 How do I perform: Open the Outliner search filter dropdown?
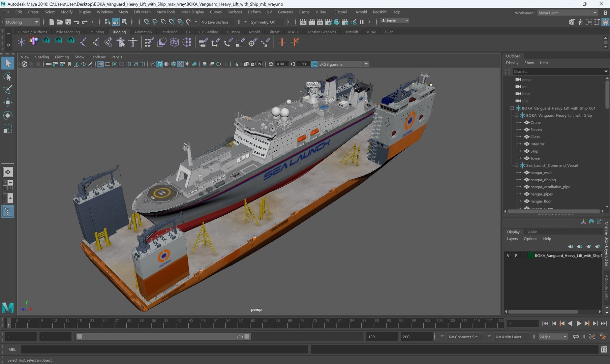[x=606, y=71]
